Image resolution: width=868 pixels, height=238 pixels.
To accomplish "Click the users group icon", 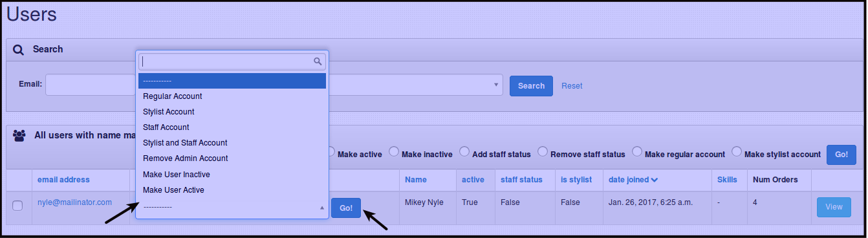I will (19, 135).
